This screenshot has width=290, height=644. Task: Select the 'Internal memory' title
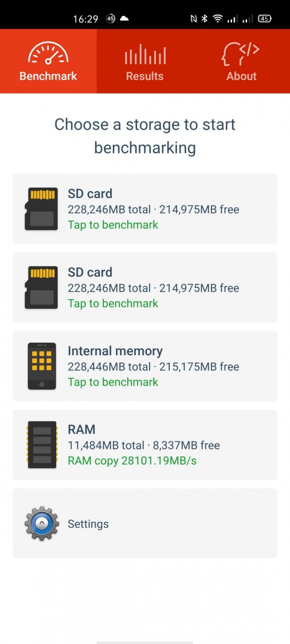pyautogui.click(x=115, y=351)
